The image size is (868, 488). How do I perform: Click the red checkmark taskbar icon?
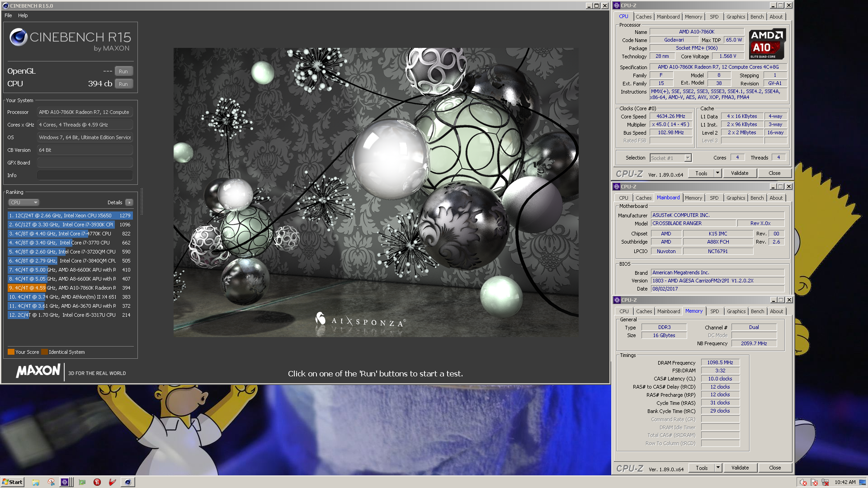click(113, 482)
